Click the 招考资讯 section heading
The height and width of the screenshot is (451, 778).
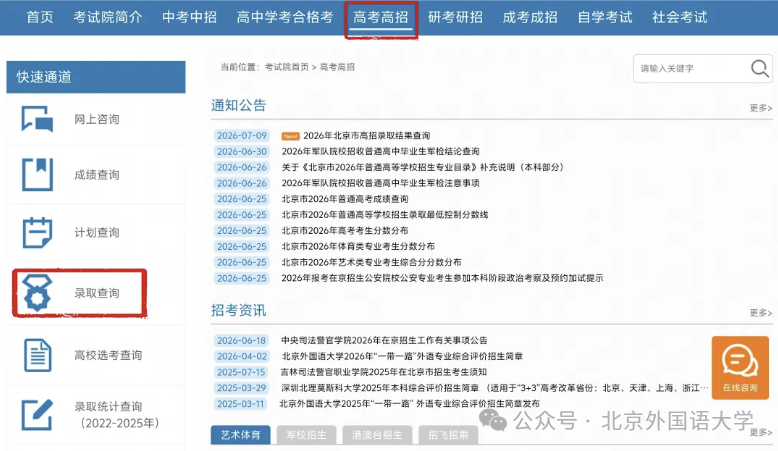point(239,310)
